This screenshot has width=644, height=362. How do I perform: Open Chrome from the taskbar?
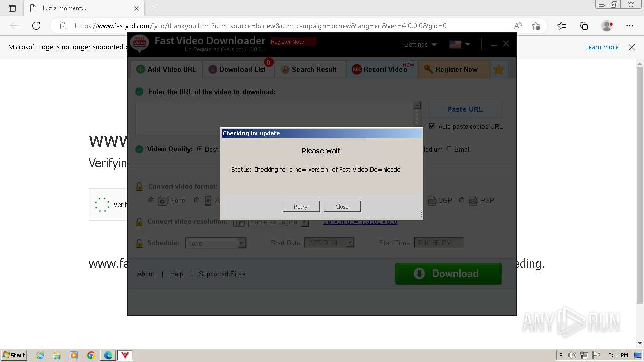(x=91, y=355)
